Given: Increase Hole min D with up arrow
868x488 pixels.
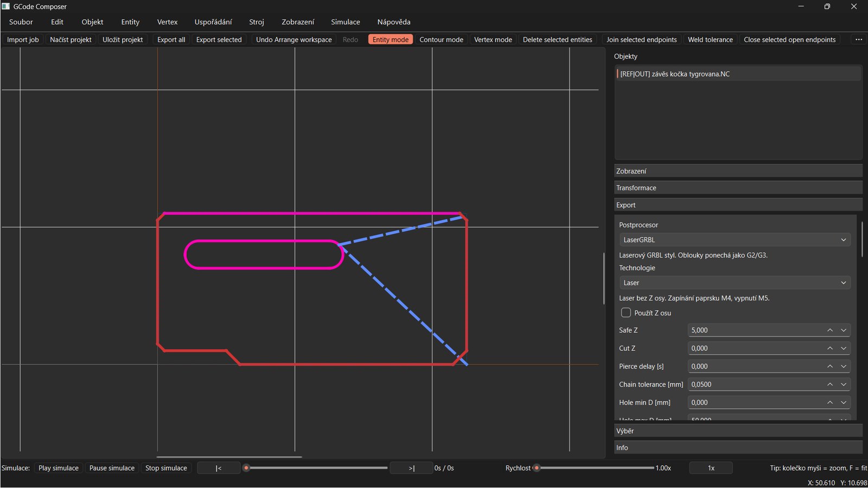Looking at the screenshot, I should (829, 402).
